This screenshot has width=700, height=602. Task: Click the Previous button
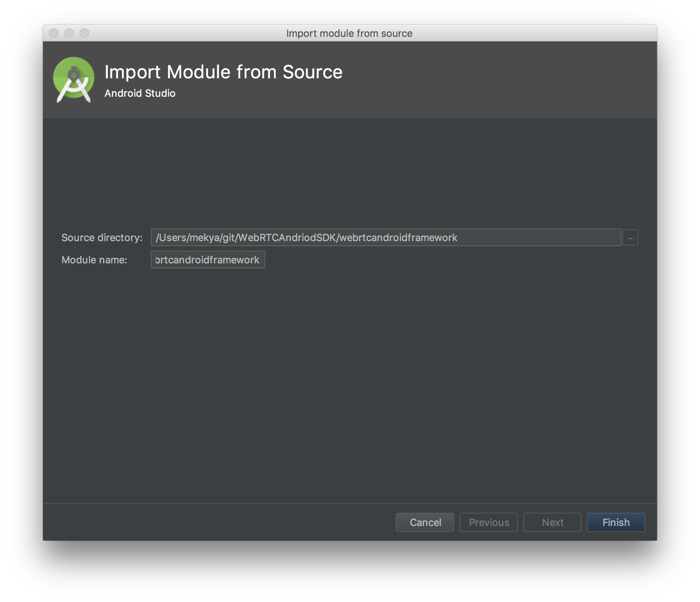(x=488, y=522)
